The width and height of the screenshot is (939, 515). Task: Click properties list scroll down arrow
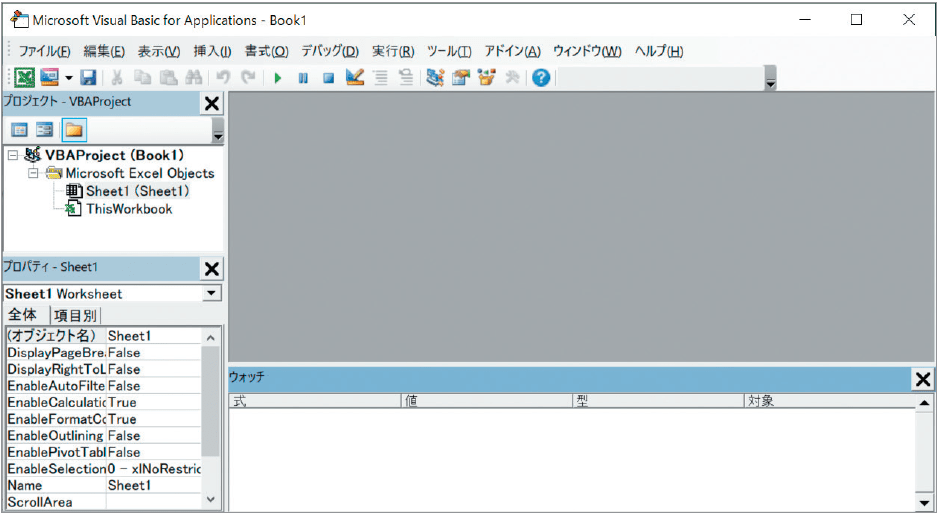coord(211,499)
